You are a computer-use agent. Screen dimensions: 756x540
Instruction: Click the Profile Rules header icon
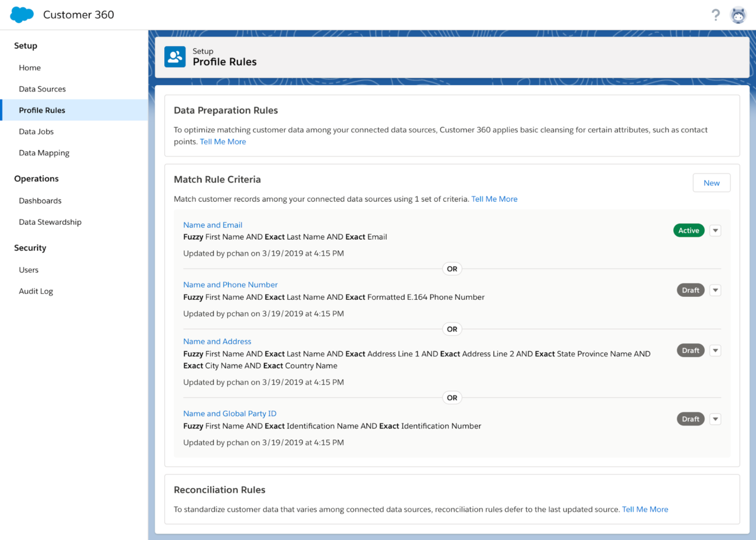pyautogui.click(x=175, y=57)
